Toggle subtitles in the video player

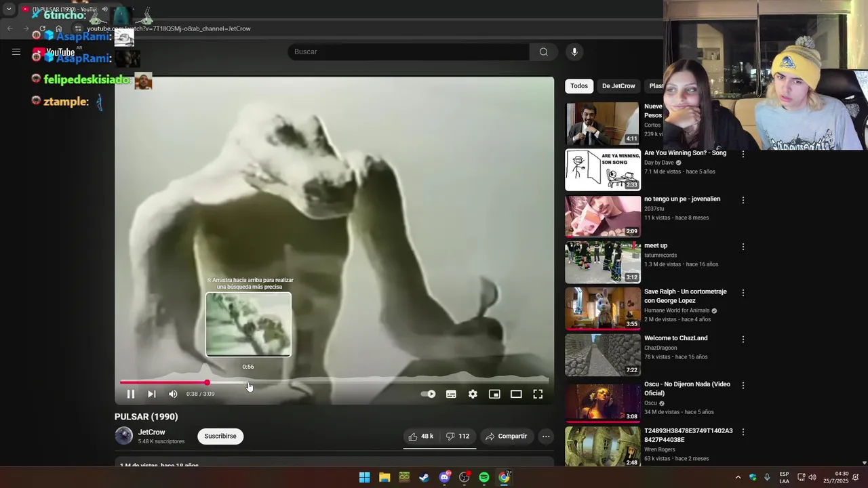tap(451, 394)
